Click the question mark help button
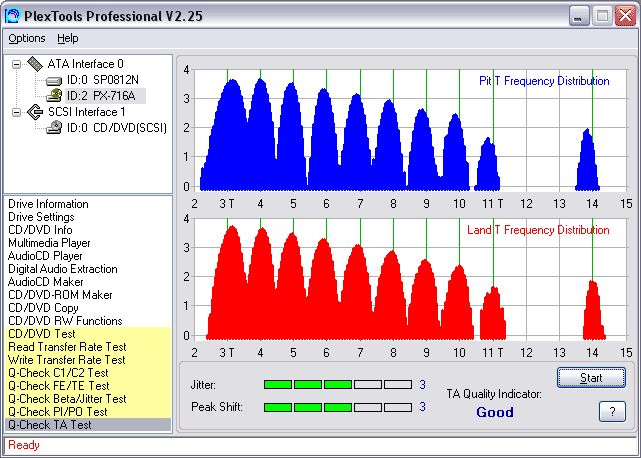Screen dimensions: 641x458 [x=612, y=411]
